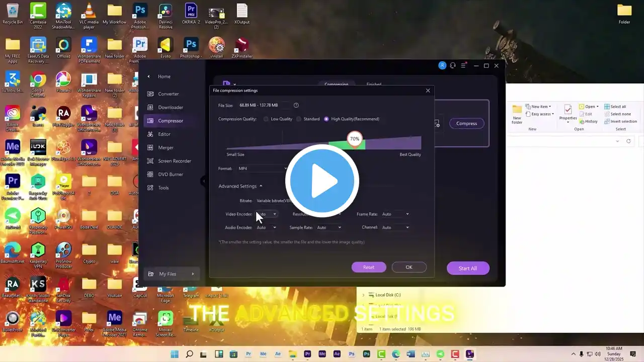Image resolution: width=644 pixels, height=362 pixels.
Task: Select the Compressor sidebar item
Action: click(x=171, y=121)
